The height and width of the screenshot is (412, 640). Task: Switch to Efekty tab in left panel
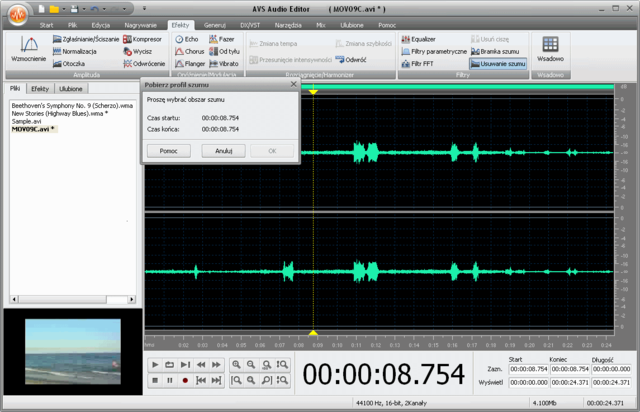click(40, 89)
